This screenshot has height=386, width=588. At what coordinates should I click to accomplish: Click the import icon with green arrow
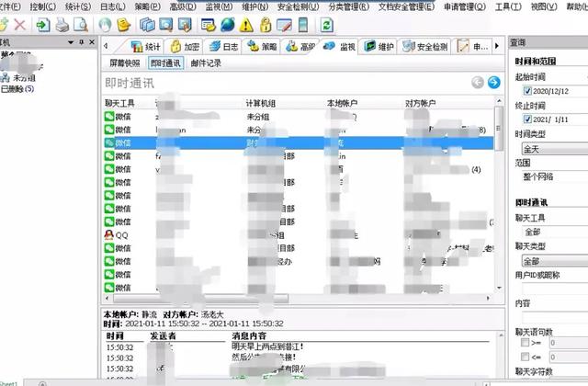click(x=43, y=25)
